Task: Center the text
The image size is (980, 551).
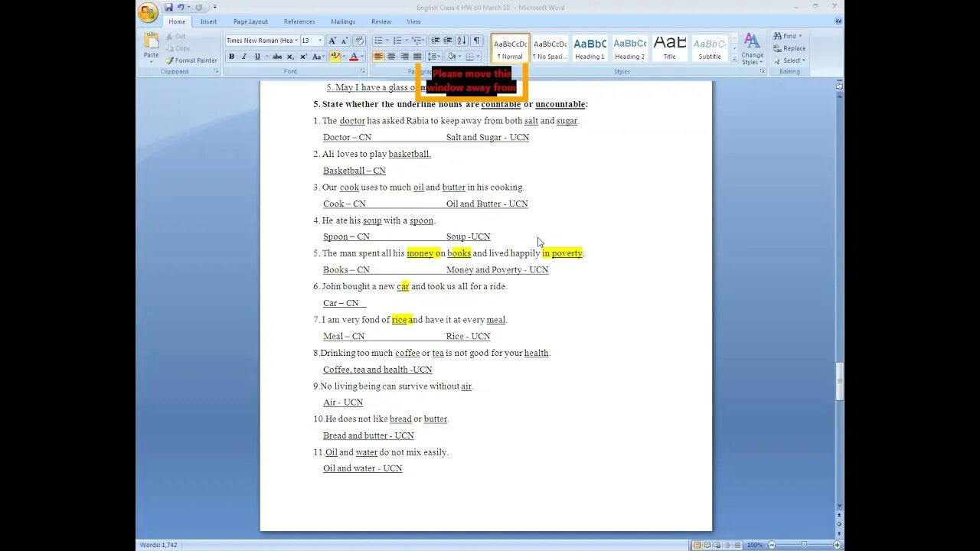Action: [391, 57]
